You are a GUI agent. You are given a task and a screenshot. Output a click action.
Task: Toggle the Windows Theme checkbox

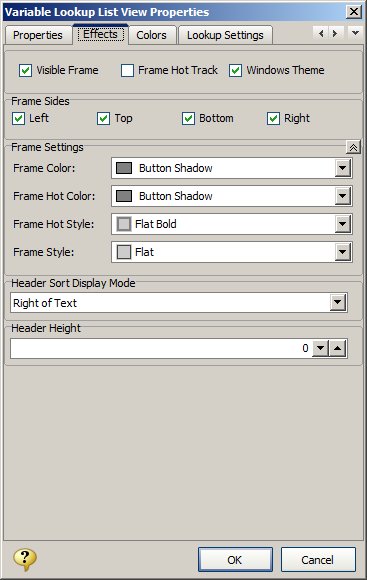[235, 70]
